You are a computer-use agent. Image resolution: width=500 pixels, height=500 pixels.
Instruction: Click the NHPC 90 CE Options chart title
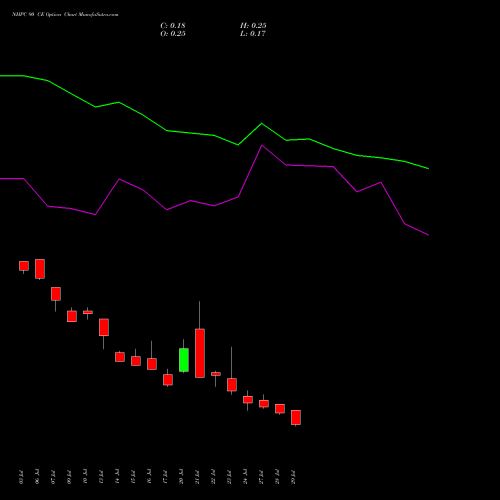(x=65, y=15)
